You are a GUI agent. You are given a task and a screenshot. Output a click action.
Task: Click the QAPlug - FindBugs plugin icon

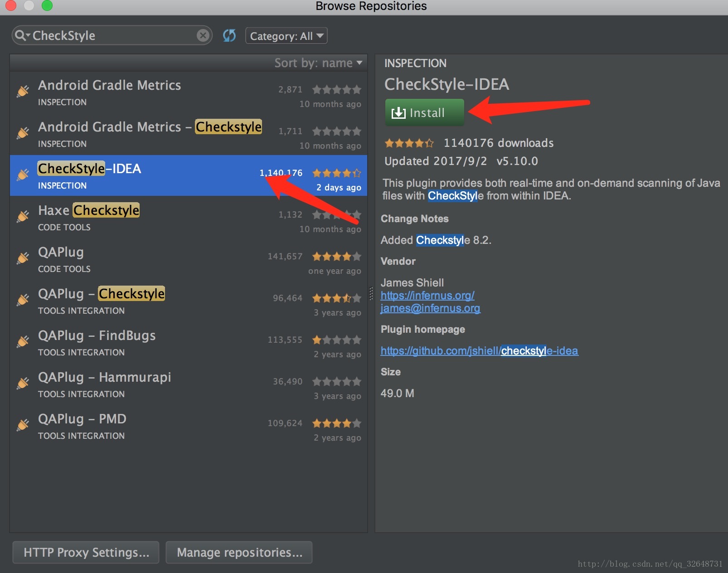pos(23,341)
